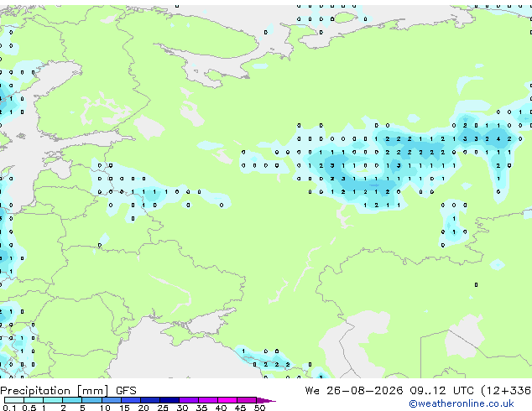532x411 pixels.
Task: Click the 'GFS' model label
Action: coord(126,391)
